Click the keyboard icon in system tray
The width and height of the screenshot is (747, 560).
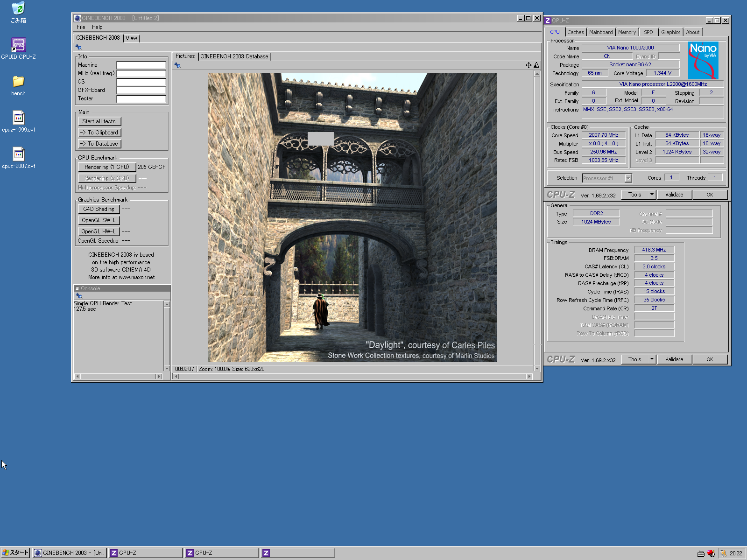(700, 553)
